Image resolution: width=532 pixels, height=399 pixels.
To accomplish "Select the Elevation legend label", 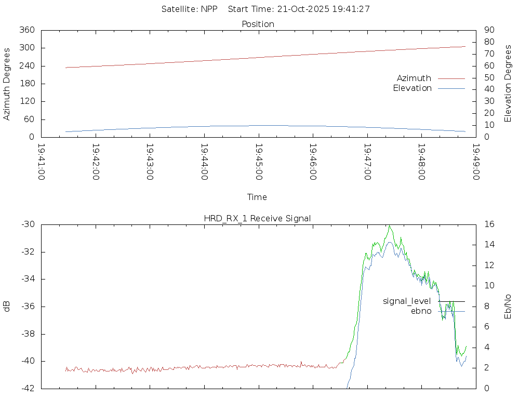I will point(412,88).
